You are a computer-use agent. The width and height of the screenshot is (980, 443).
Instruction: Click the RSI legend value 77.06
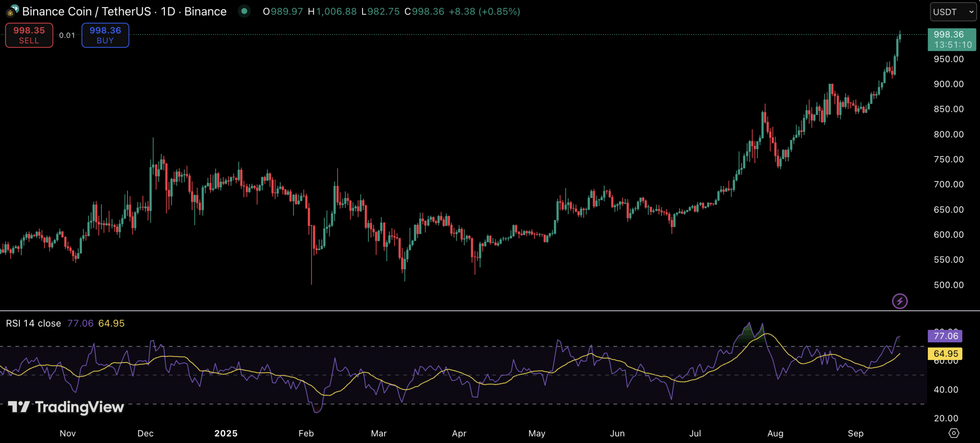pos(80,323)
